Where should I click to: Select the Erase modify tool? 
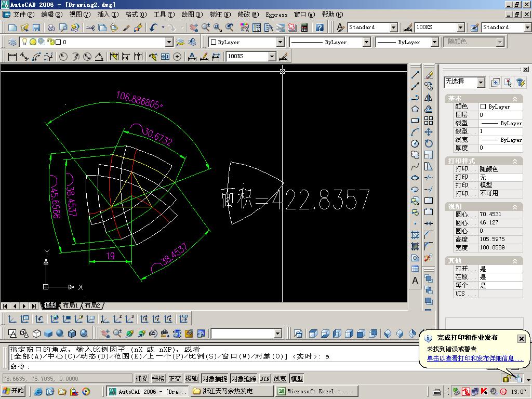429,75
